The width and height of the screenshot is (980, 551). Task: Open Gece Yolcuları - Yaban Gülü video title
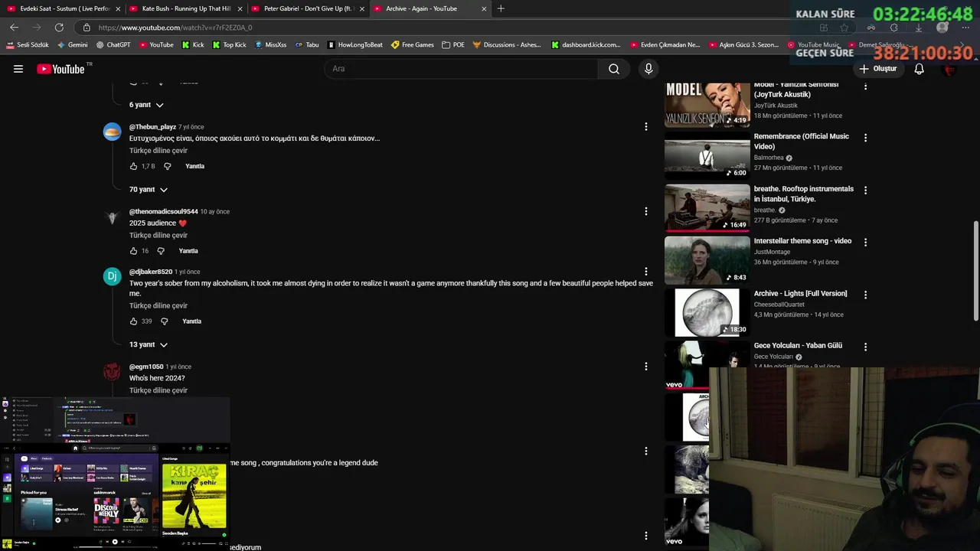pyautogui.click(x=798, y=346)
